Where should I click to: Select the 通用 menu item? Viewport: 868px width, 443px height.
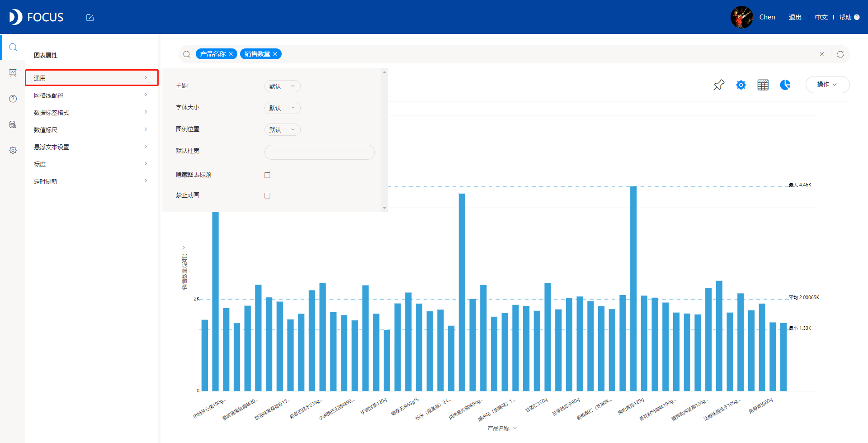[x=92, y=78]
